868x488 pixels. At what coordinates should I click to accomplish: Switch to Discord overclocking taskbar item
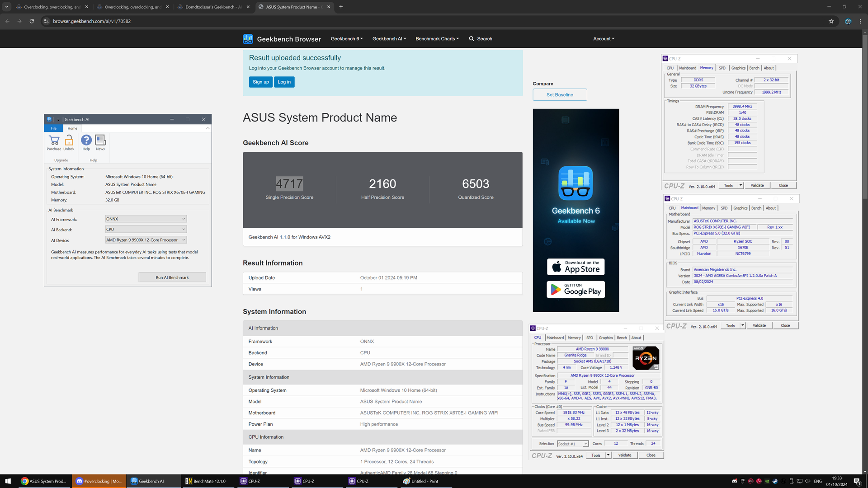click(x=99, y=481)
